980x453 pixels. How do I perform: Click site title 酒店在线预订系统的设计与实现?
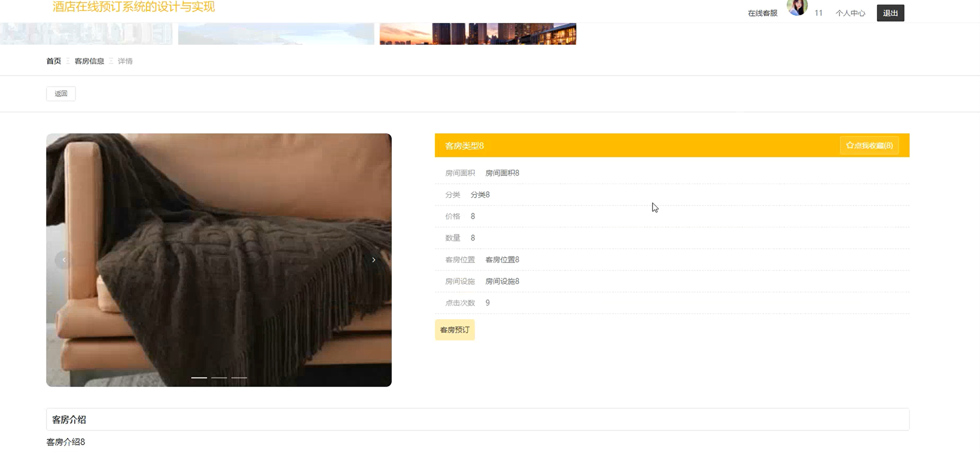point(134,6)
